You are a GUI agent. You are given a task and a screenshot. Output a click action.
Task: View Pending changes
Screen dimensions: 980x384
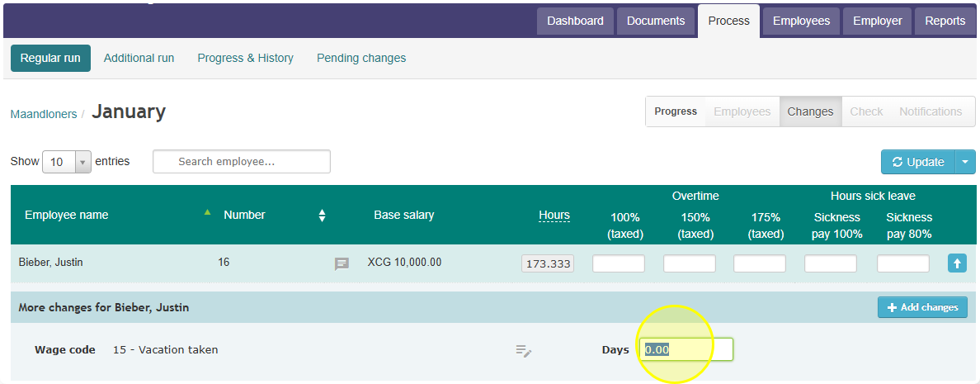pyautogui.click(x=361, y=58)
